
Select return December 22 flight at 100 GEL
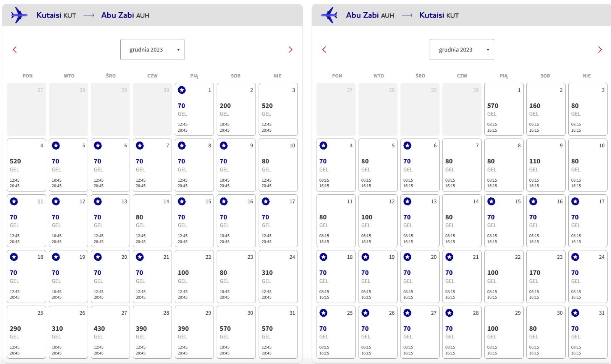[x=504, y=277]
